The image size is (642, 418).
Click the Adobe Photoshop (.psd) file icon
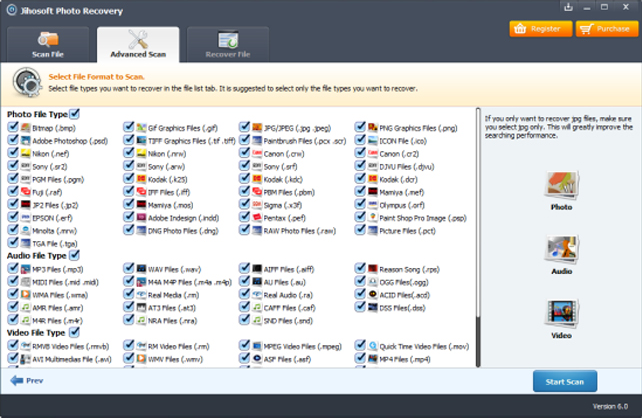(25, 141)
